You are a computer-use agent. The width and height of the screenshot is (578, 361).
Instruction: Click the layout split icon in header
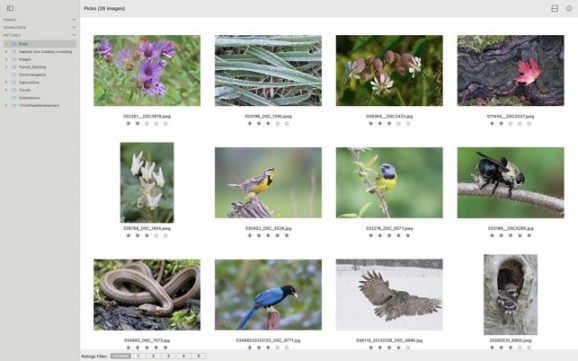coord(554,8)
